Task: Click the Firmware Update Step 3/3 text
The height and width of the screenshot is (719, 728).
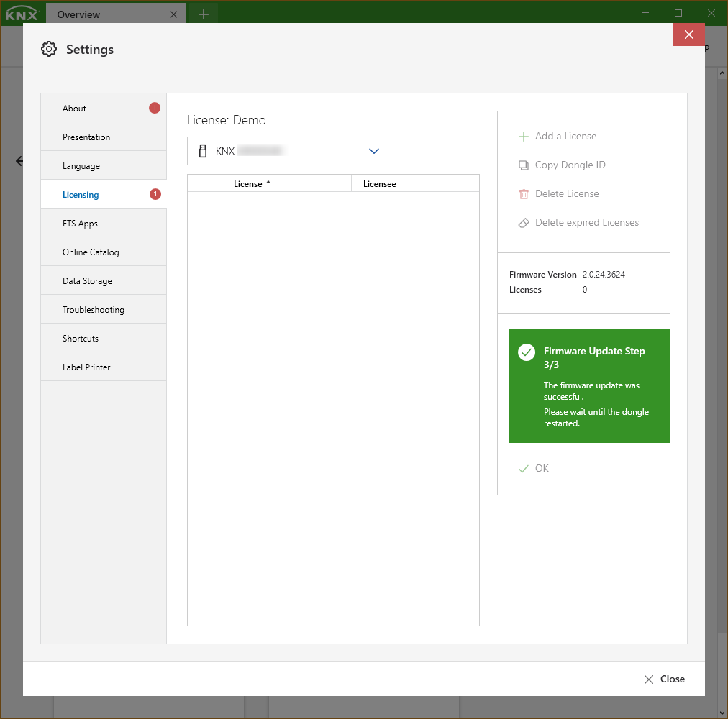Action: click(594, 358)
